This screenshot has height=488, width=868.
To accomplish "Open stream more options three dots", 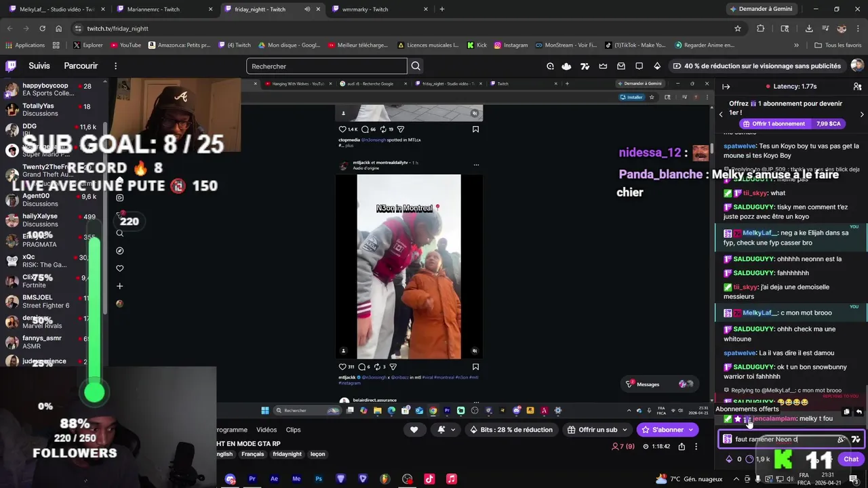I will 696,447.
